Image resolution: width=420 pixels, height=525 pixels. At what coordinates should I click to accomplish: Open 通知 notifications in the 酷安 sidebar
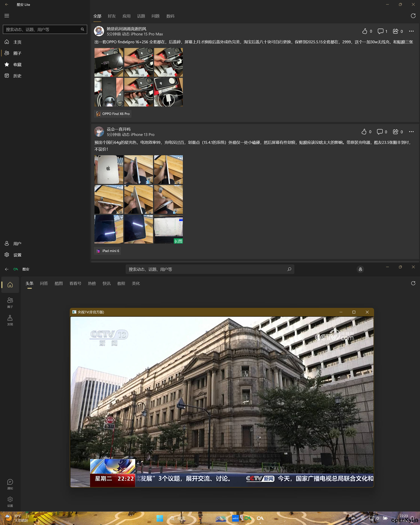point(10,484)
